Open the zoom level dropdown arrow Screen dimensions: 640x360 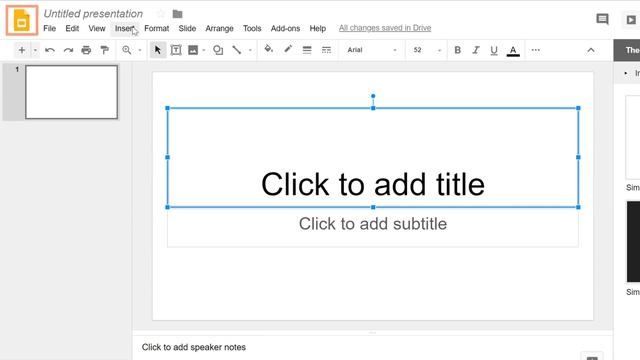(140, 50)
